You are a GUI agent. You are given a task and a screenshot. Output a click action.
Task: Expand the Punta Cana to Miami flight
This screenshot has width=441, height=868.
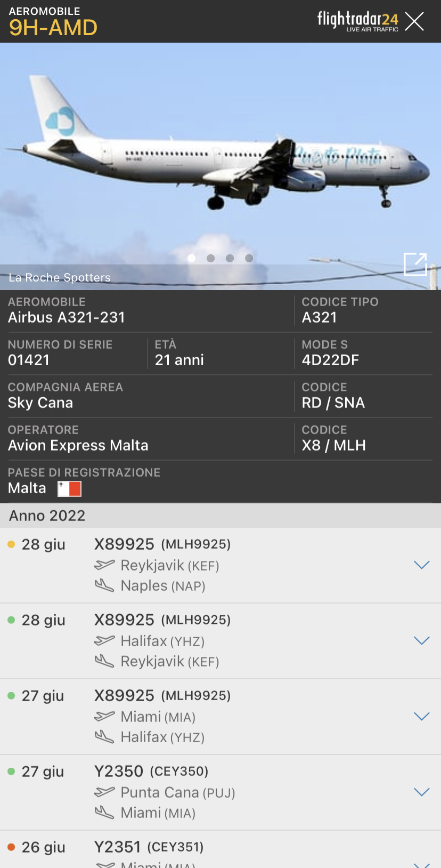click(421, 792)
